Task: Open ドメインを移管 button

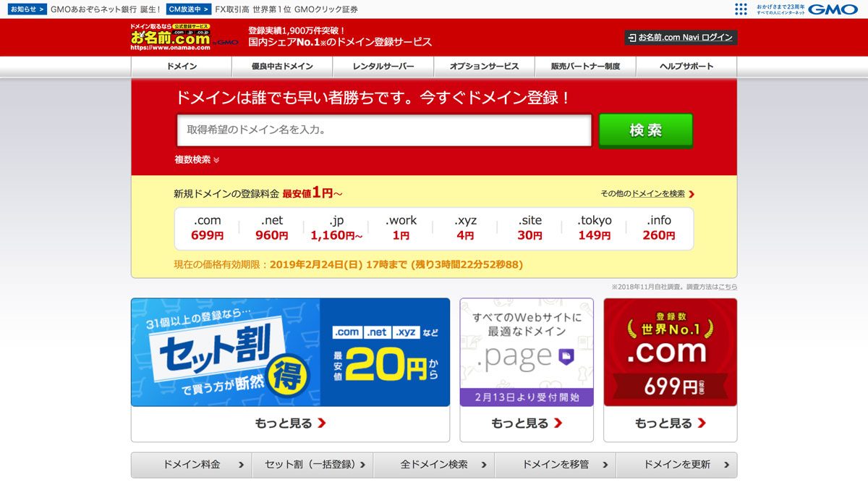Action: pyautogui.click(x=556, y=465)
